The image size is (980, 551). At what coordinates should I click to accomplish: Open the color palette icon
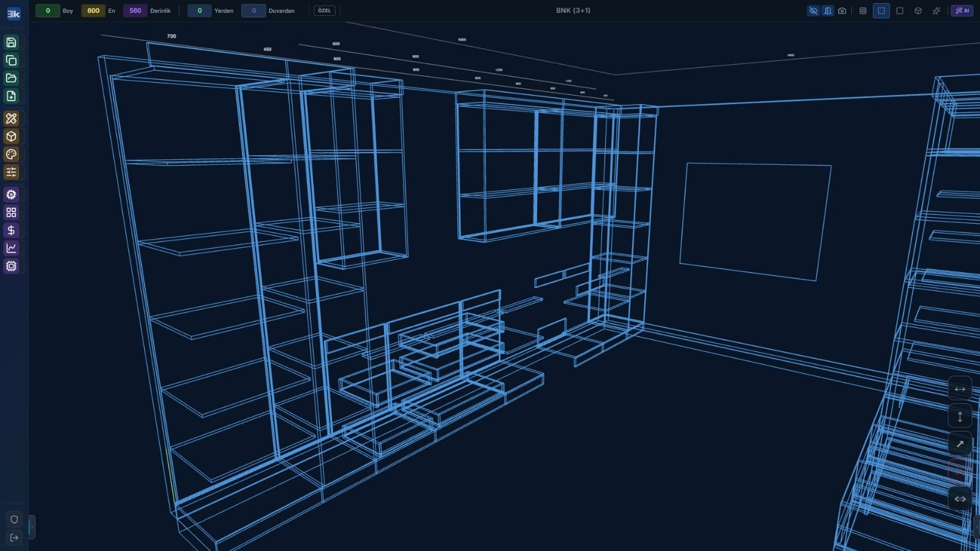11,154
